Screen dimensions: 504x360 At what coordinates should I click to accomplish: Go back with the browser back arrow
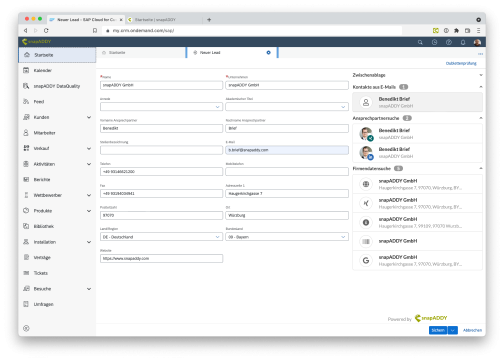[x=26, y=30]
